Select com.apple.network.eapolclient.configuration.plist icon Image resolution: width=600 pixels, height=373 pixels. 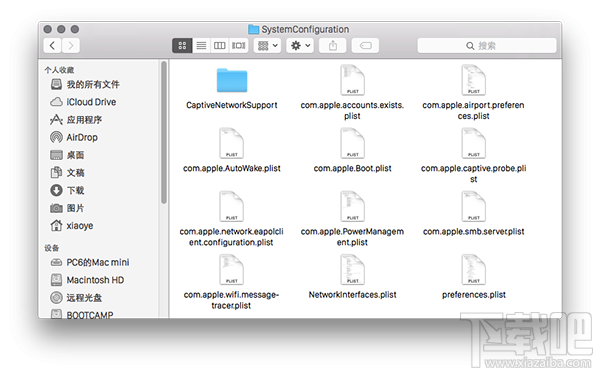tap(232, 206)
